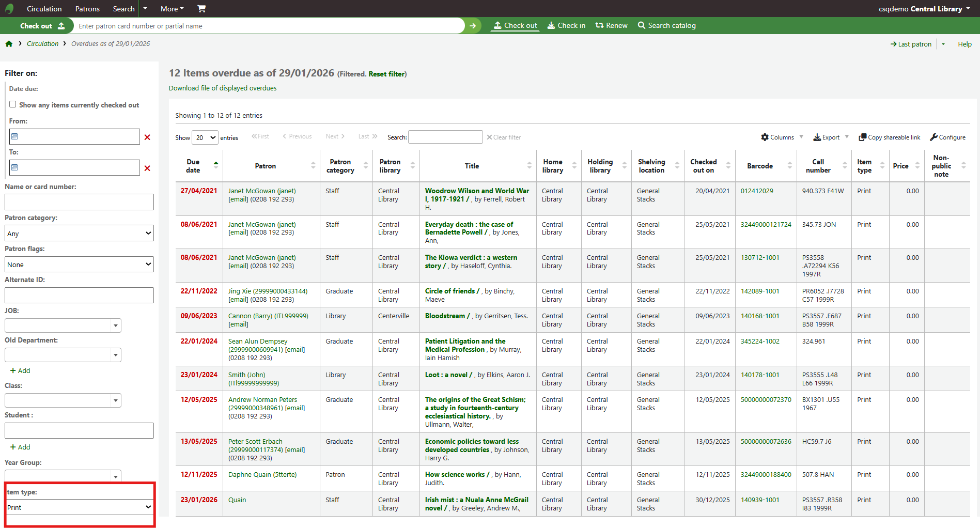Expand the More menu

pos(172,9)
